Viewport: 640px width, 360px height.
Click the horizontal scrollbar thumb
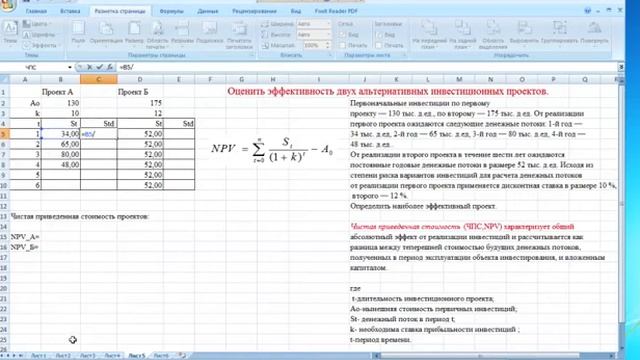pos(480,356)
